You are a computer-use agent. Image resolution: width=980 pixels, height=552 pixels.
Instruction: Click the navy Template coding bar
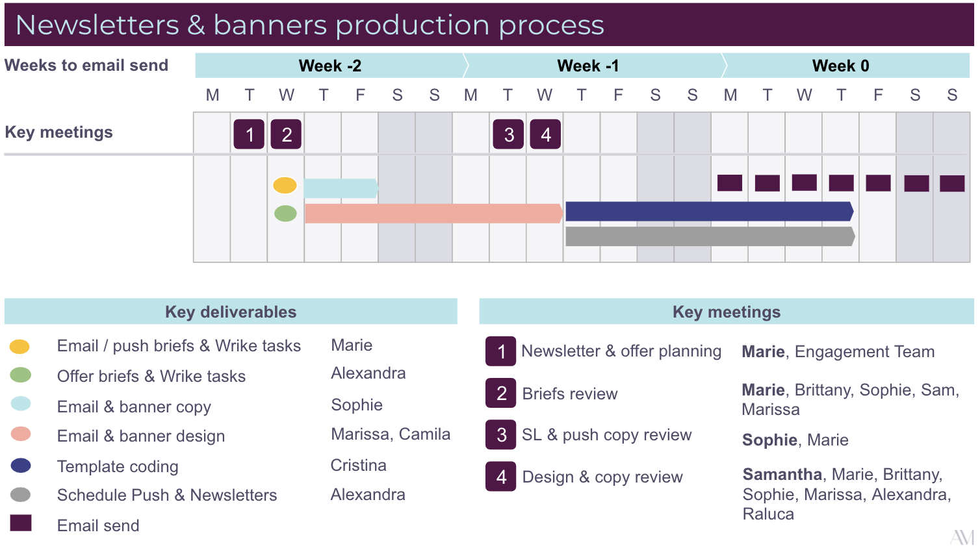[x=708, y=211]
